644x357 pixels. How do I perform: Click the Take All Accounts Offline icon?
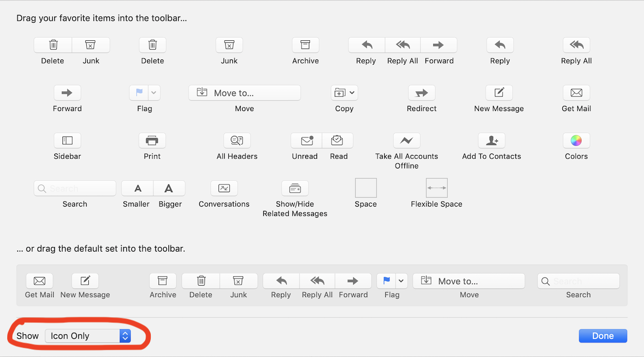406,140
